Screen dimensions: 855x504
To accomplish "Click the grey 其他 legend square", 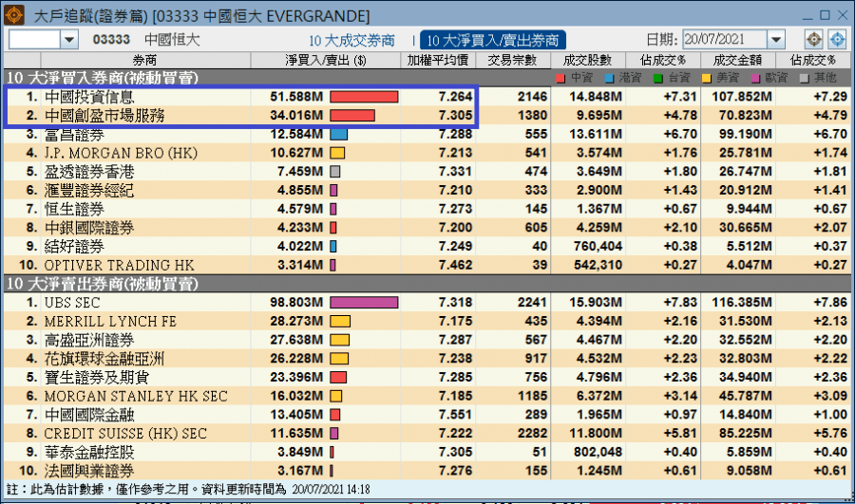I will tap(804, 78).
